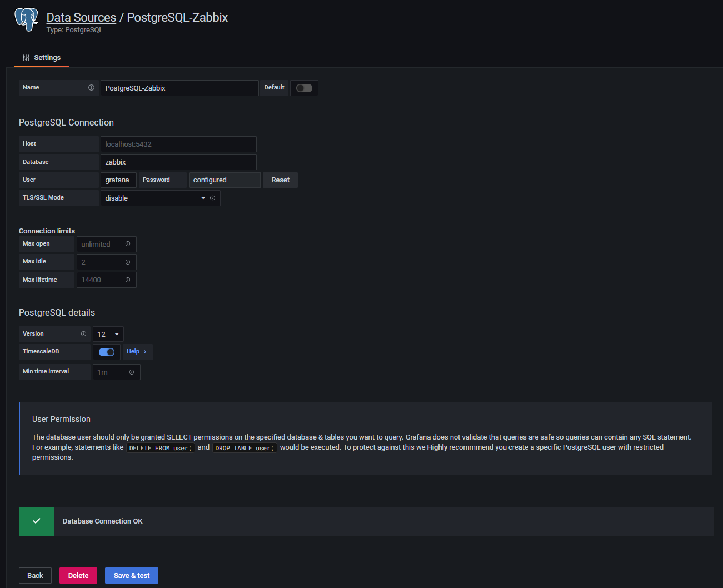Reset the configured password
Image resolution: width=723 pixels, height=588 pixels.
pos(280,180)
